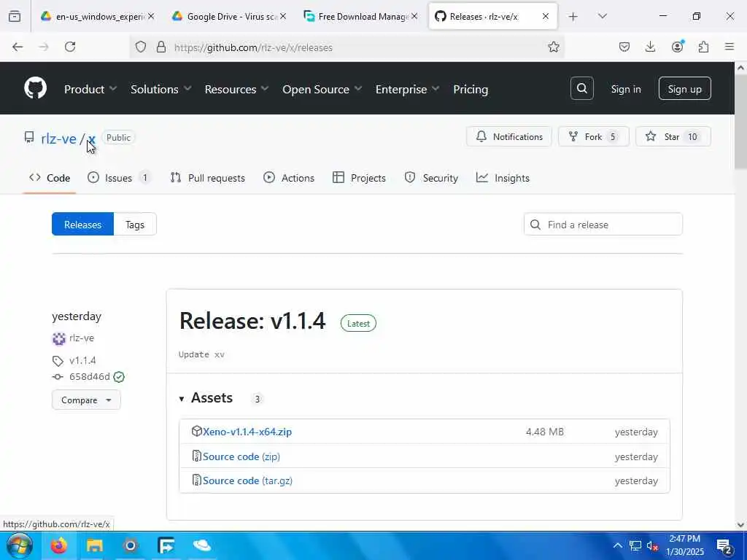Click the Pricing link

(x=471, y=89)
